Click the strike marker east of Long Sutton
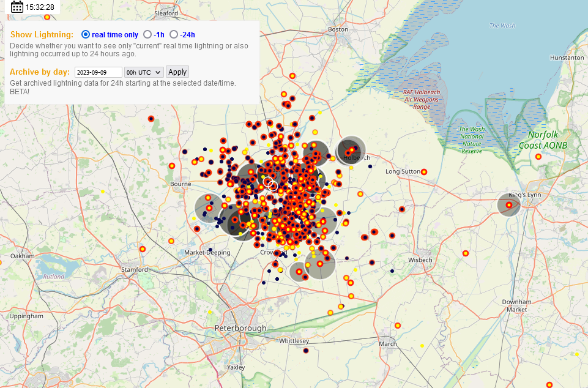Viewport: 588px width, 388px height. click(424, 171)
